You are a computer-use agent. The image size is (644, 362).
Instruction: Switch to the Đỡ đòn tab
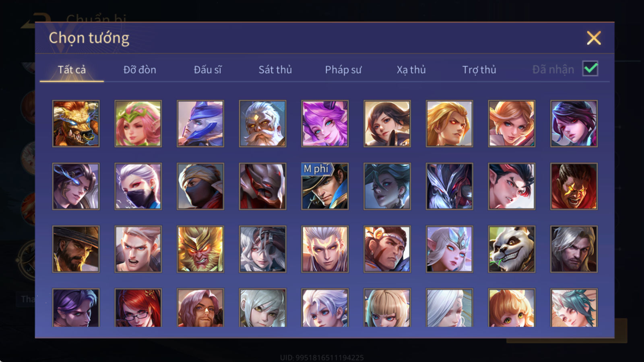pyautogui.click(x=140, y=70)
